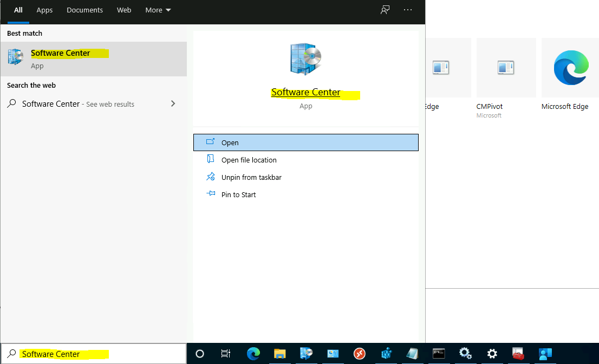Select Unpin from taskbar
599x364 pixels.
pos(306,177)
